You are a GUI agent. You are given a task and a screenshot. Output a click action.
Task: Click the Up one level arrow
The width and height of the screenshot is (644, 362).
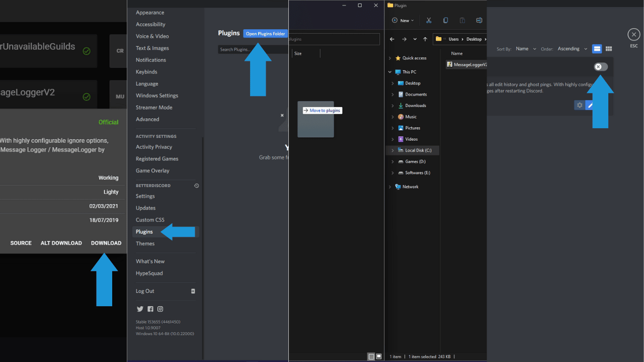425,39
